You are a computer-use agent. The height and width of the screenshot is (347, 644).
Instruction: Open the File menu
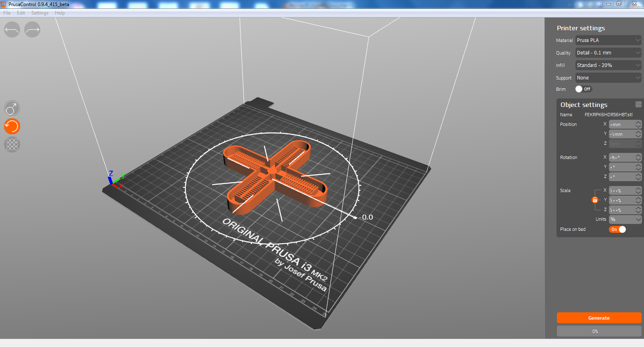coord(7,13)
